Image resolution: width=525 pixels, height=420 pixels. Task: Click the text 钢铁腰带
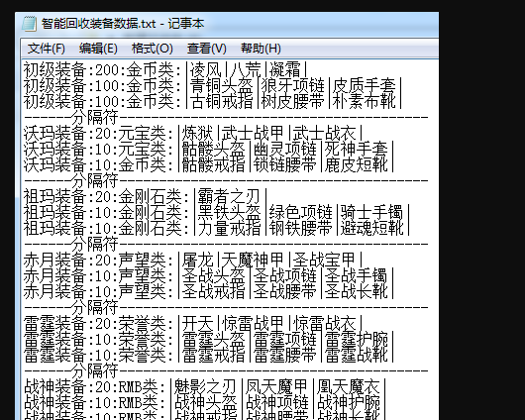pyautogui.click(x=301, y=228)
